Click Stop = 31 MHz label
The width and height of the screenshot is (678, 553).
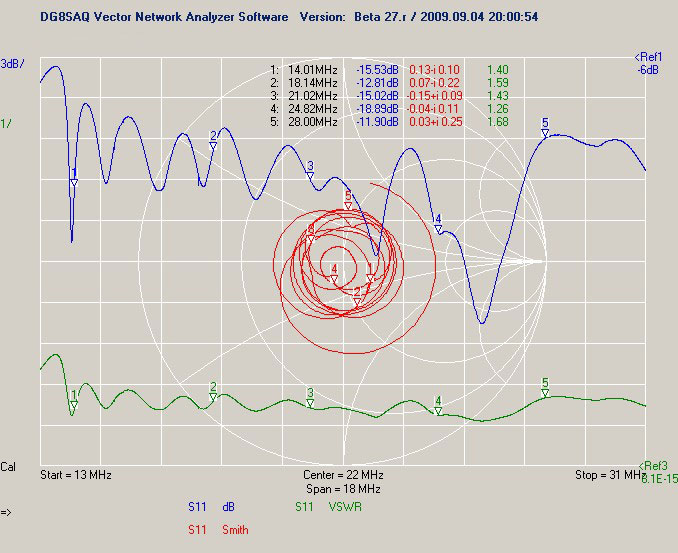tap(611, 475)
